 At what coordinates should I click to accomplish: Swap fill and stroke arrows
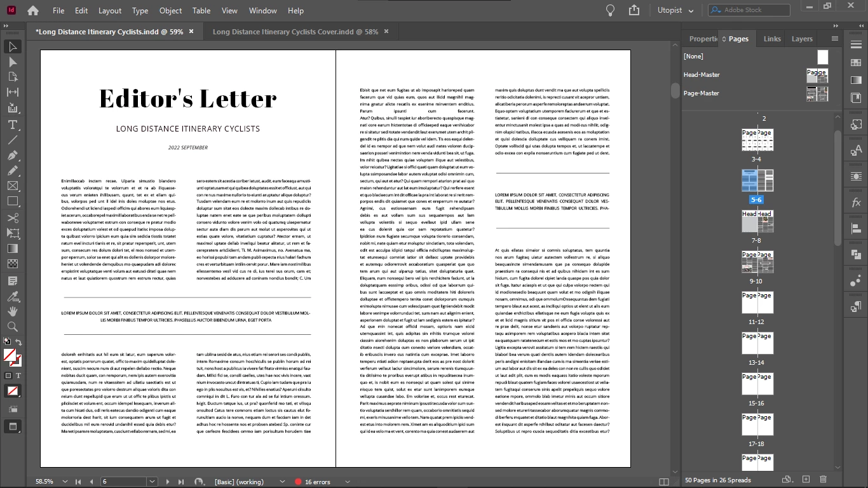[x=19, y=342]
